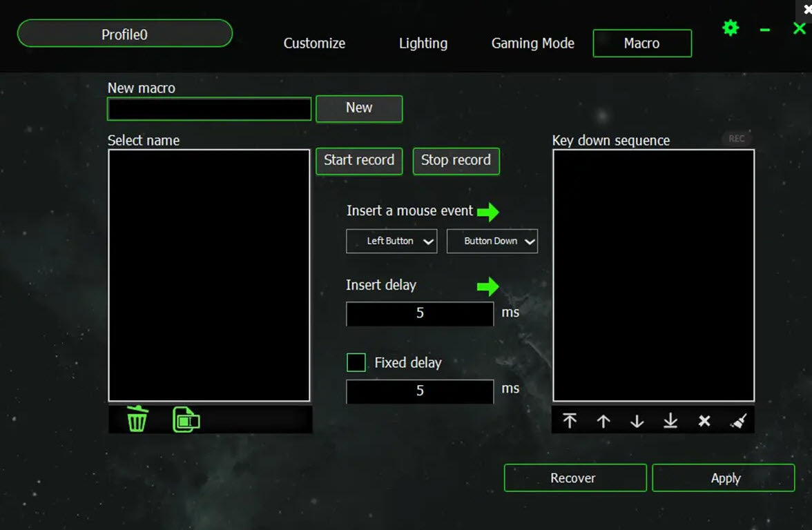The image size is (812, 530).
Task: Open the Gaming Mode tab
Action: 532,43
